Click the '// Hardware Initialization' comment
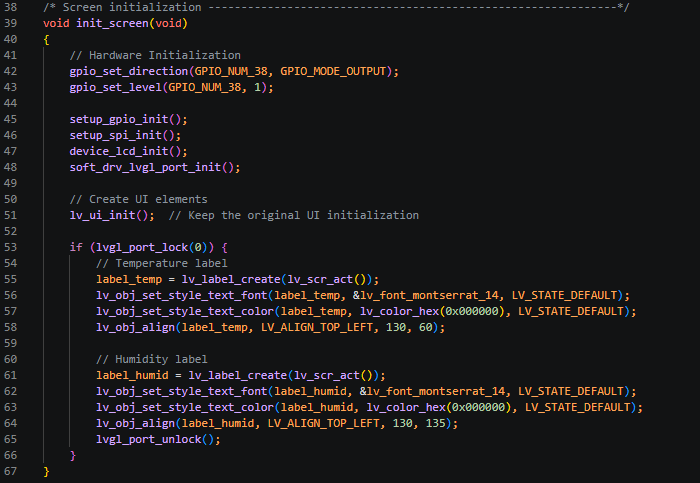 tap(155, 55)
